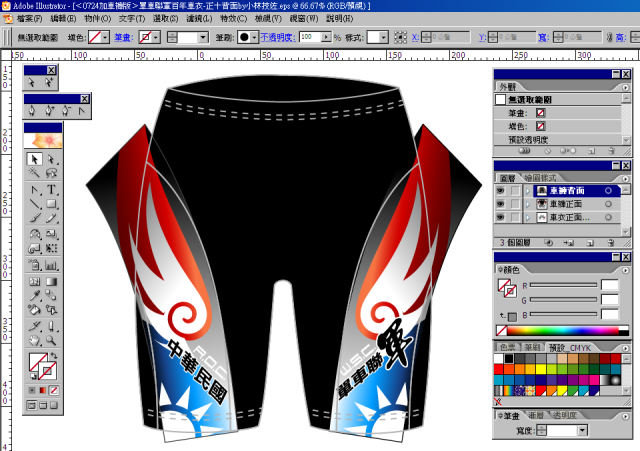Click the X coordinate link in control bar
Viewport: 640px width, 451px height.
pos(415,37)
